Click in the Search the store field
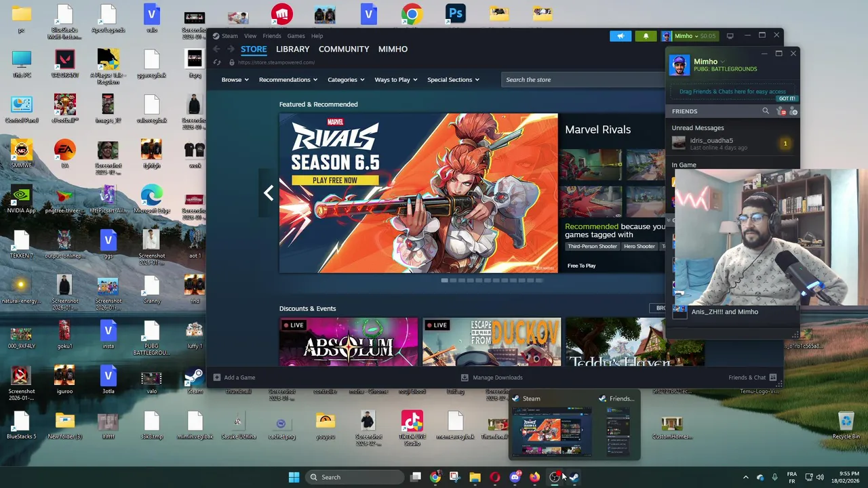Viewport: 868px width, 488px height. (583, 79)
